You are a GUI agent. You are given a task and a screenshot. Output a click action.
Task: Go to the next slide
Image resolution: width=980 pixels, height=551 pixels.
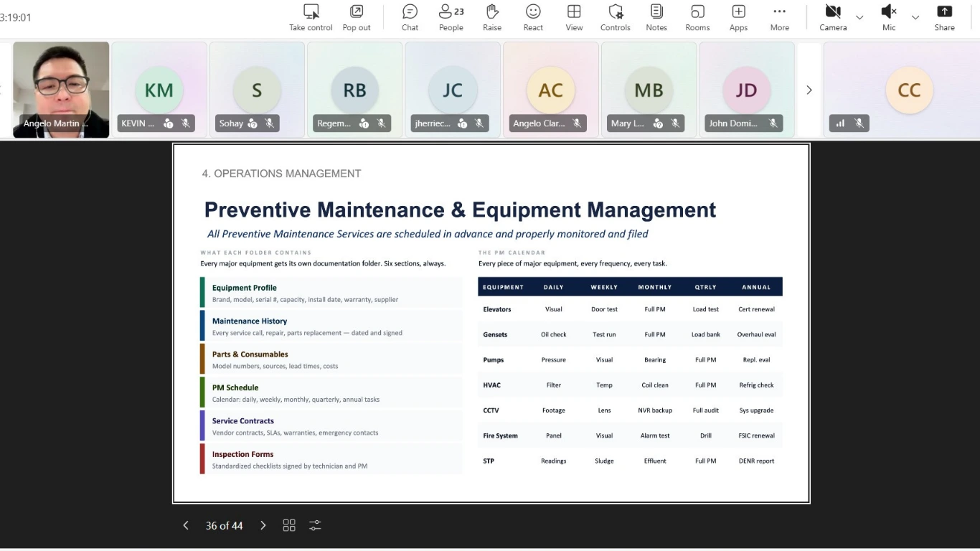[263, 525]
